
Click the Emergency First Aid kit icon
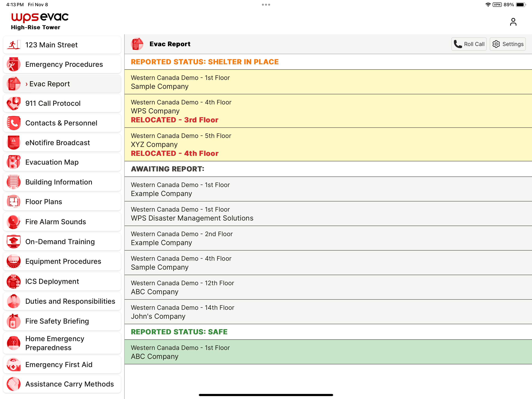point(14,365)
